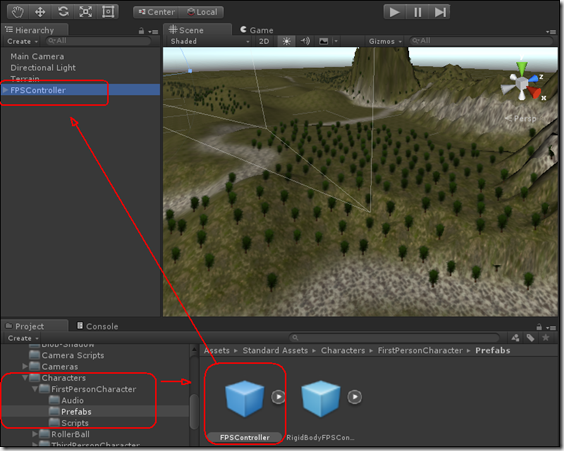Switch to the Console tab

[x=97, y=326]
